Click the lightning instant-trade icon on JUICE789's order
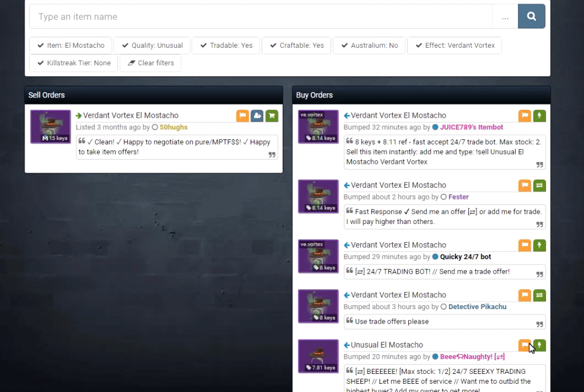The height and width of the screenshot is (392, 584). point(539,116)
